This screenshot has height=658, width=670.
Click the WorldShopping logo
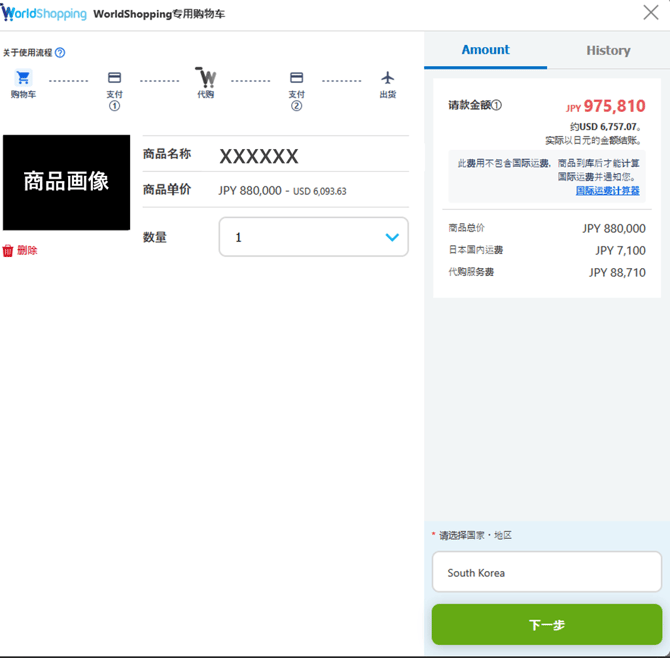pyautogui.click(x=44, y=14)
